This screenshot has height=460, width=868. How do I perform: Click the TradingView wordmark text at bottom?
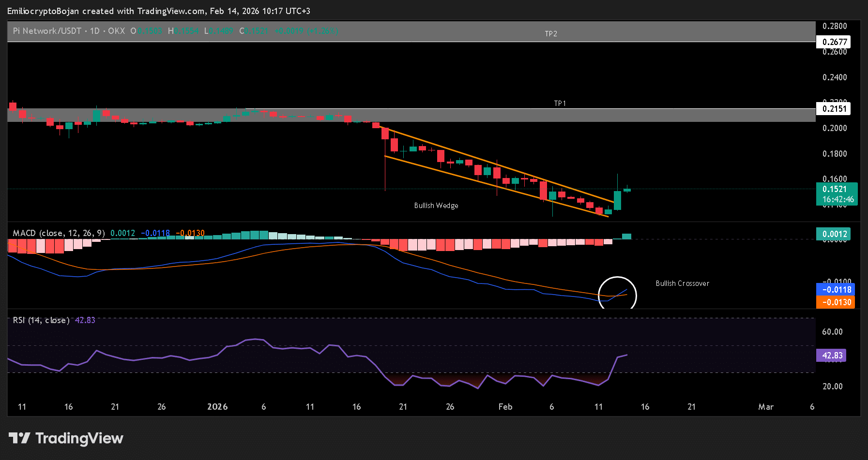coord(79,438)
